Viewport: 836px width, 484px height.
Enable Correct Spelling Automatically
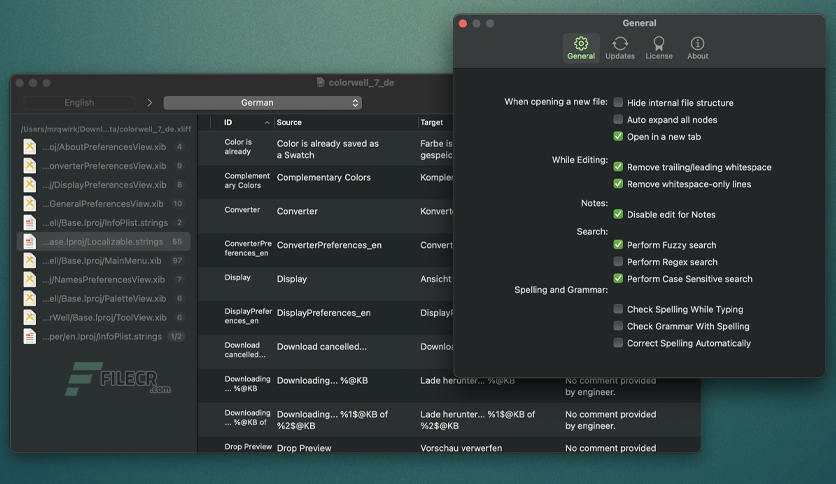[618, 343]
